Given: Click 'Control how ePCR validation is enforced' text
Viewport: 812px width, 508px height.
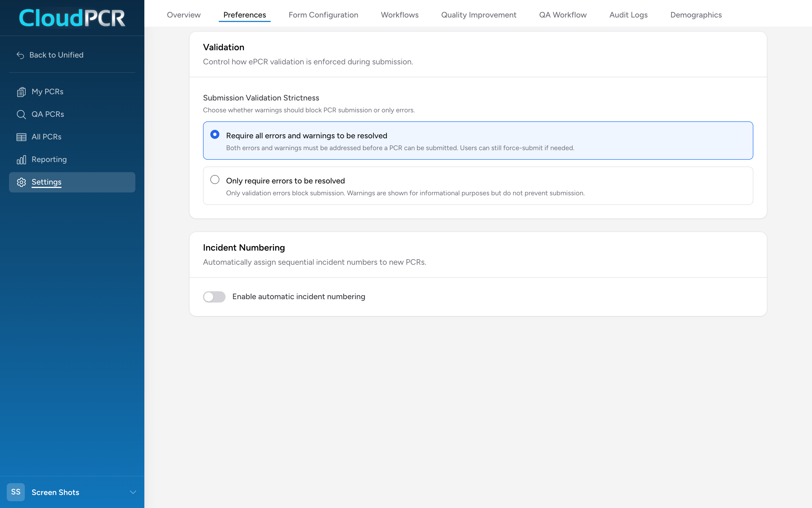Looking at the screenshot, I should pos(308,62).
